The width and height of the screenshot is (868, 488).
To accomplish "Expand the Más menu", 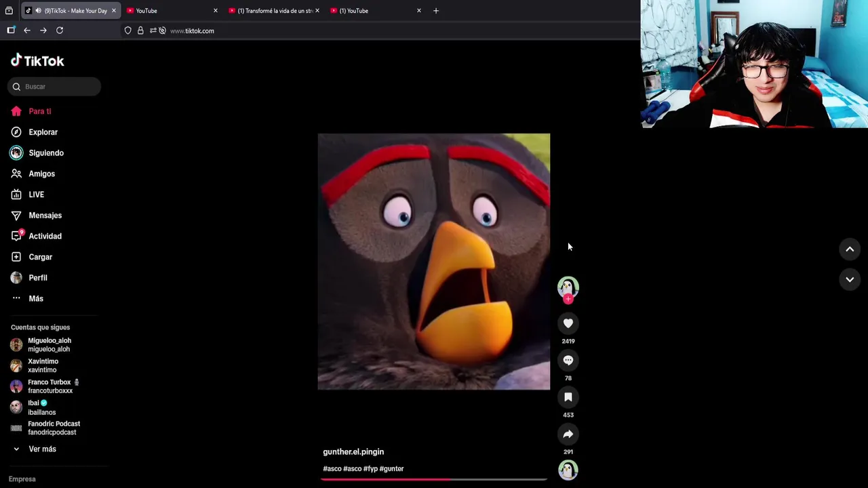I will pyautogui.click(x=27, y=299).
